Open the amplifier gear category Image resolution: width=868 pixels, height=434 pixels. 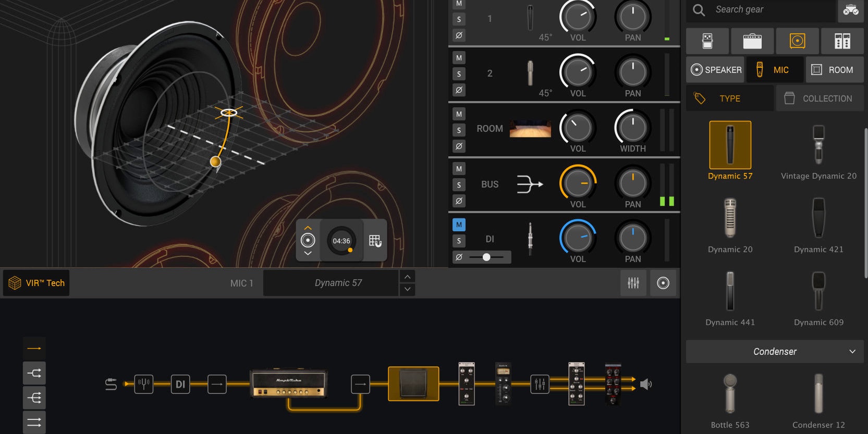(752, 41)
